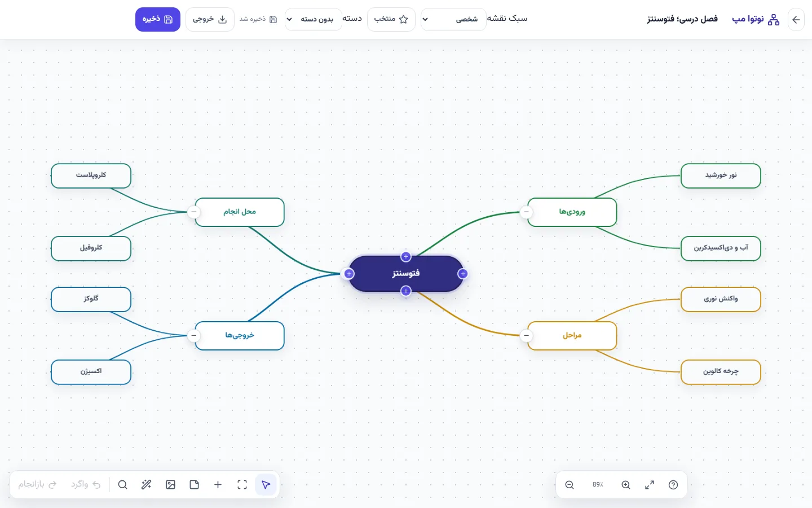Click the zoom in magnifier icon

(626, 485)
